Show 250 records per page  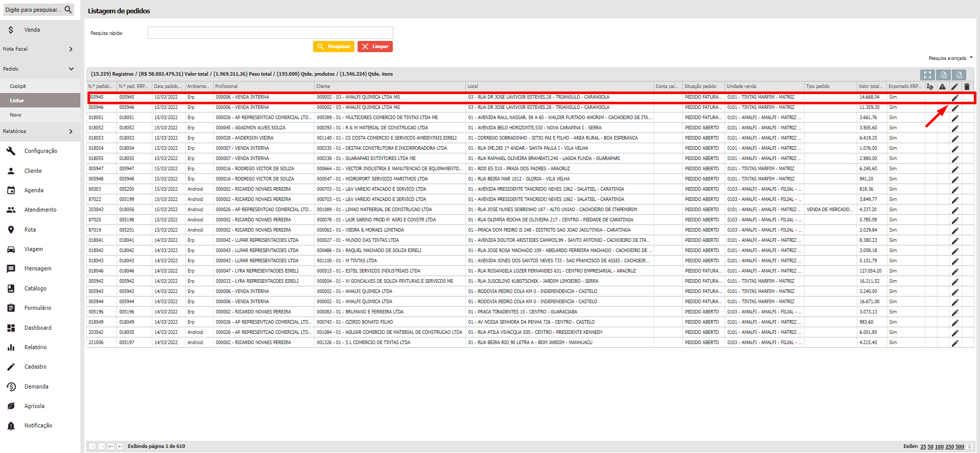(x=950, y=447)
